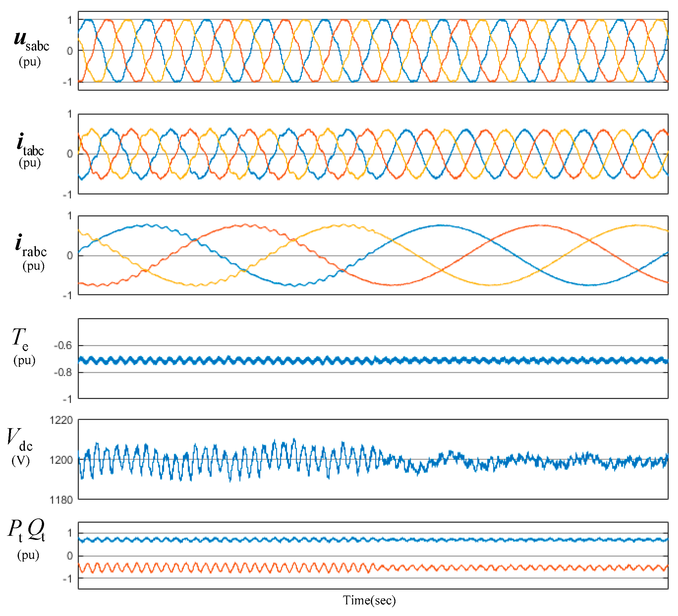Click the Time(sec) x-axis label
Screen dimensions: 678x616
(369, 602)
